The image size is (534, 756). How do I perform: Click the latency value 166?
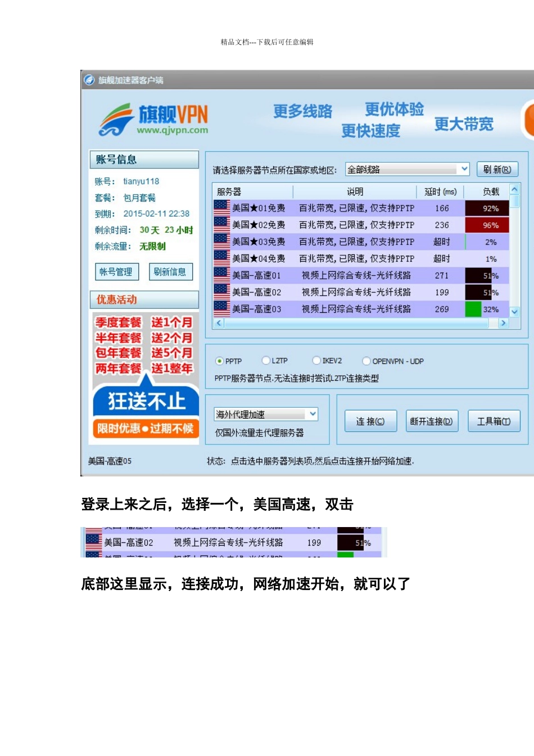(442, 208)
